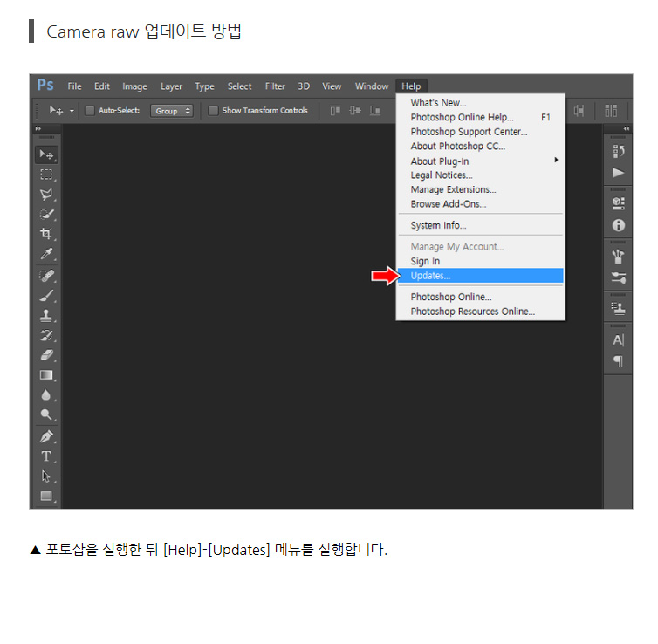Select the Blur tool
658x644 pixels.
tap(46, 394)
